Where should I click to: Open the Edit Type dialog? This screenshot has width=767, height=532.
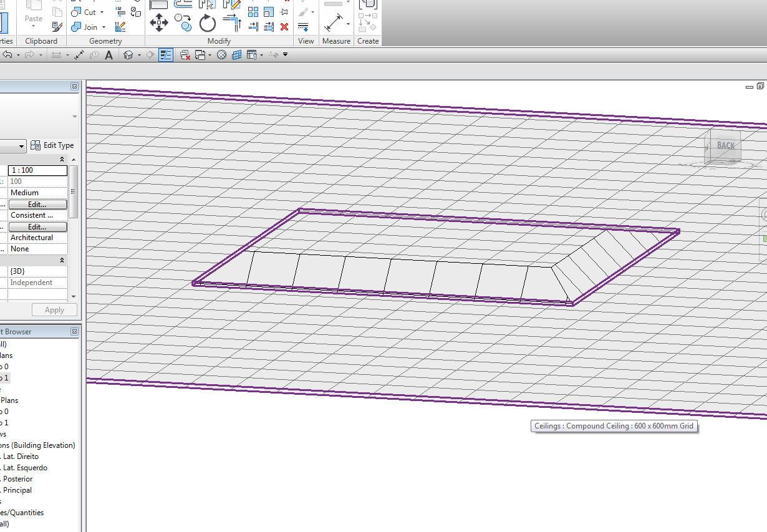click(53, 145)
